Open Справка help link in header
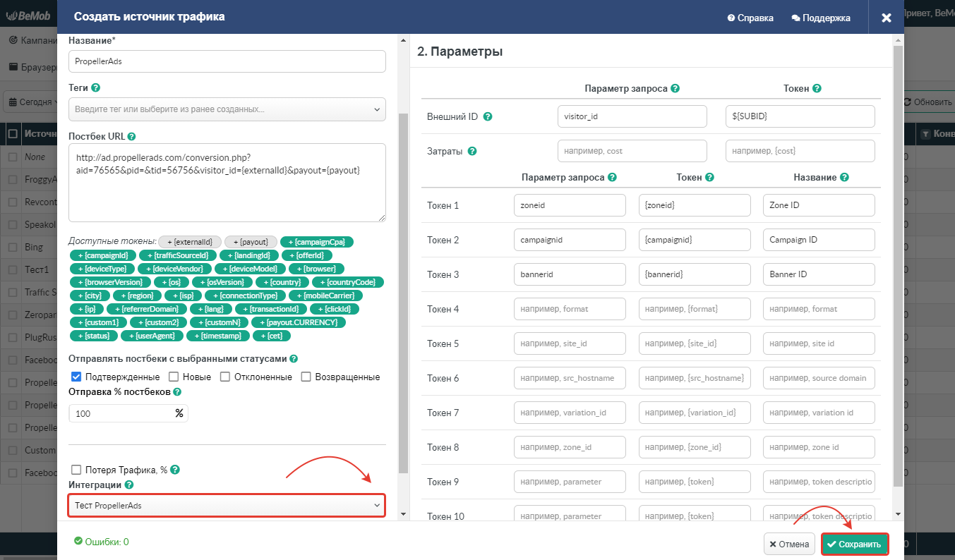Screen dimensions: 955x560 [750, 18]
